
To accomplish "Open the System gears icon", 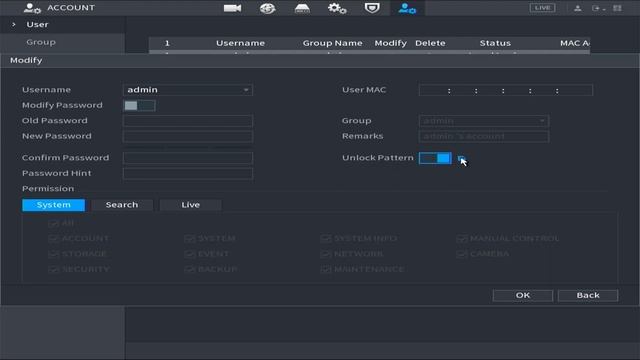I will [x=337, y=8].
